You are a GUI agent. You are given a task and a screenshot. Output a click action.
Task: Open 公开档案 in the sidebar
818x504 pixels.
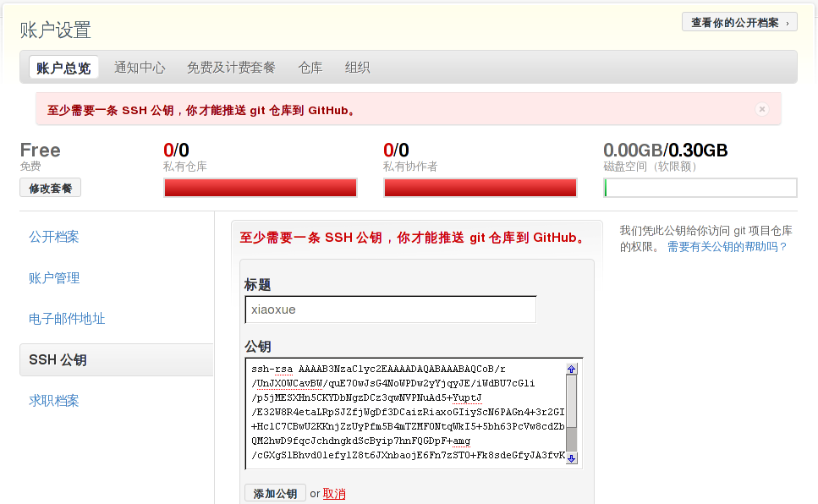point(54,237)
